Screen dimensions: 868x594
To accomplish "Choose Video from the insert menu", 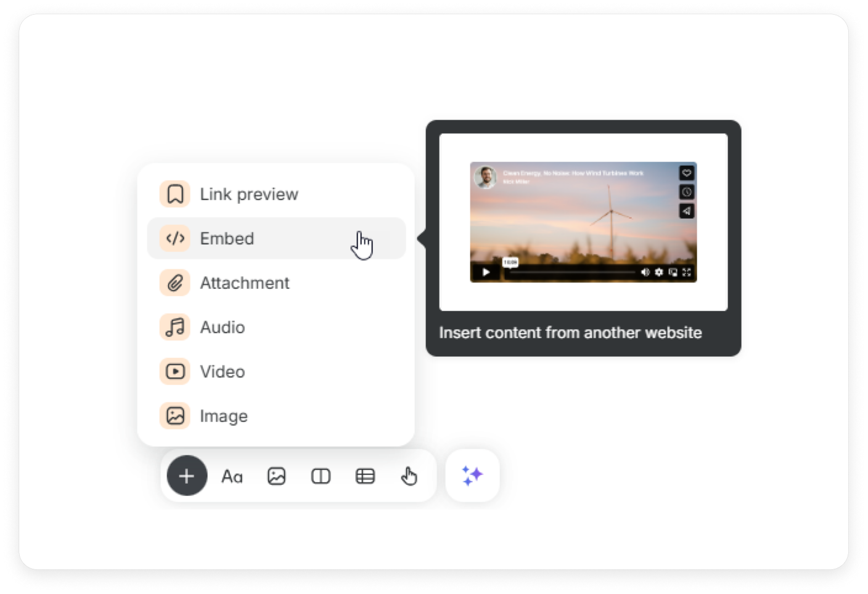I will click(222, 372).
